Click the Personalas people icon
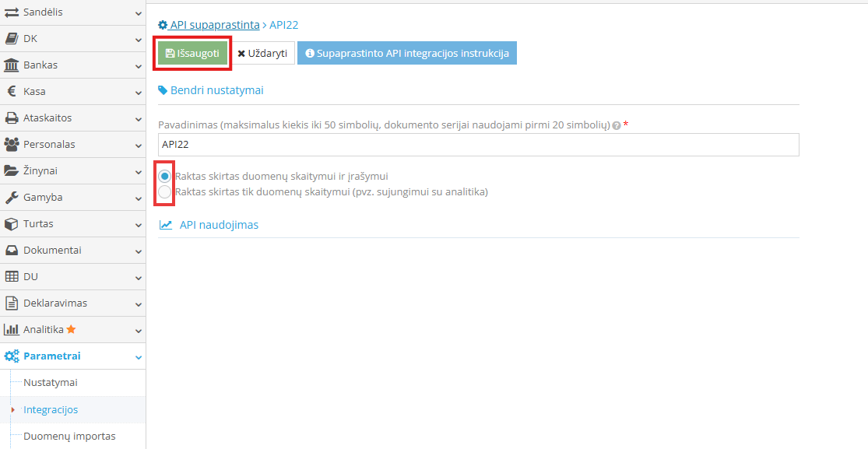Viewport: 868px width, 449px height. [11, 145]
